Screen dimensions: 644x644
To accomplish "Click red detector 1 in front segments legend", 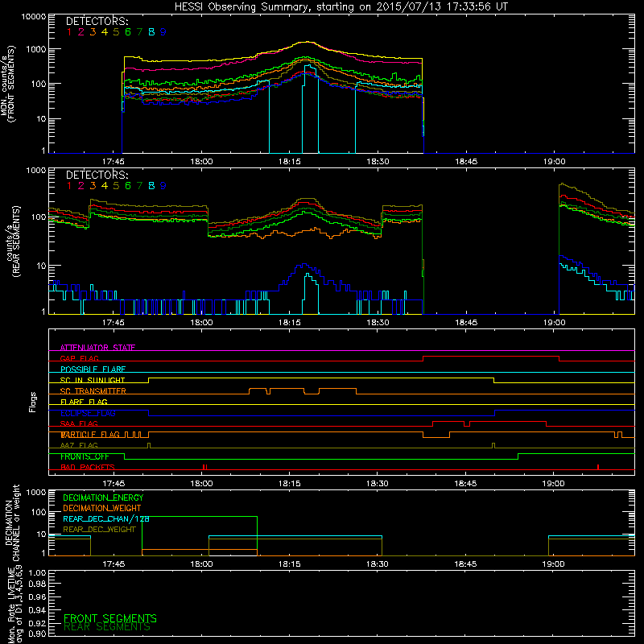I will (69, 32).
